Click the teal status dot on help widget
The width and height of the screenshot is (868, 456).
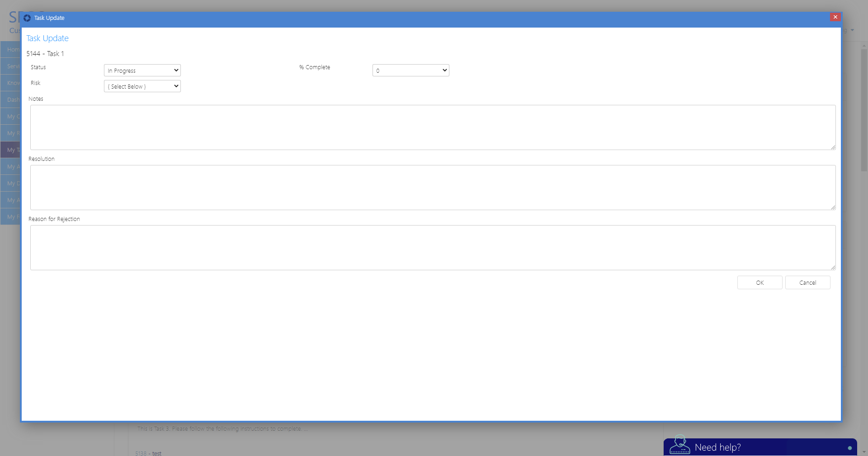click(x=850, y=448)
